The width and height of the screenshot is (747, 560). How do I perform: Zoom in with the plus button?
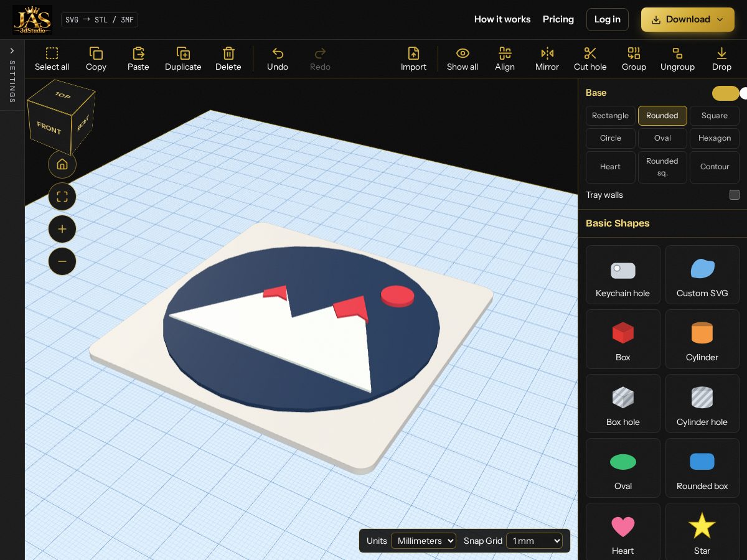(x=62, y=229)
